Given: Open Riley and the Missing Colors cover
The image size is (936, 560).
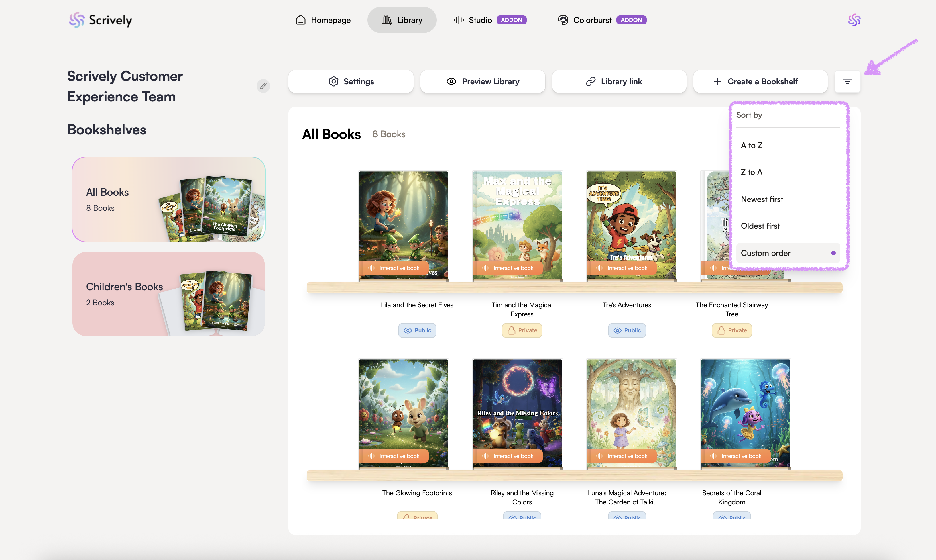Looking at the screenshot, I should point(517,413).
